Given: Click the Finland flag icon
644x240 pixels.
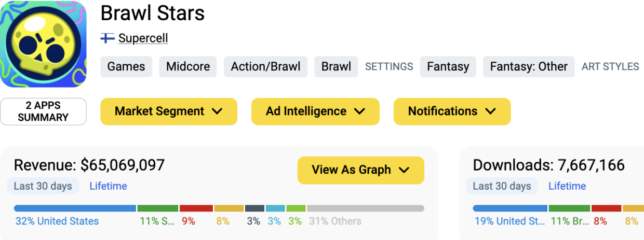Looking at the screenshot, I should tap(108, 38).
